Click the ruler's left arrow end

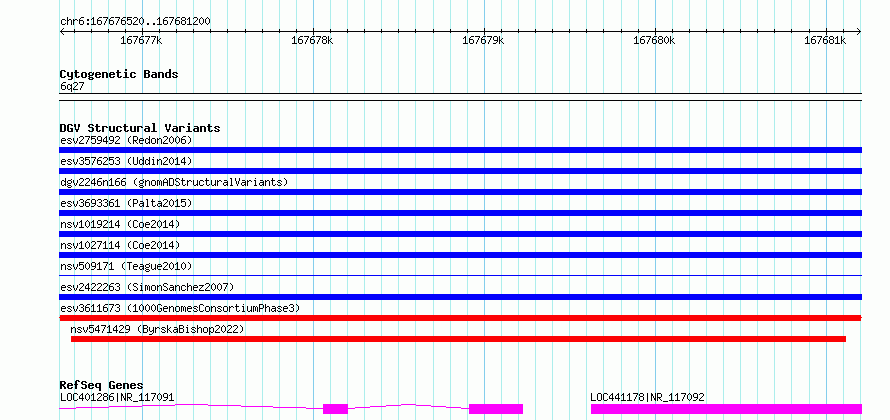[x=62, y=32]
